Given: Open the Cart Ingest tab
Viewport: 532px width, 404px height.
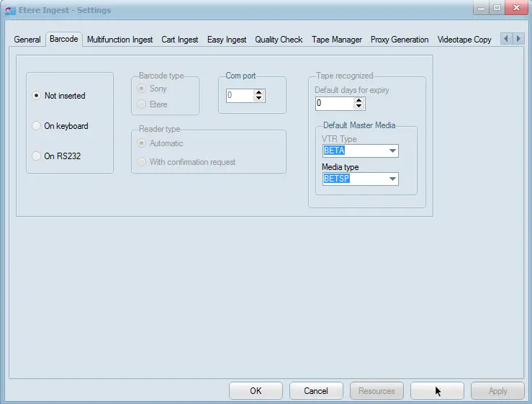Looking at the screenshot, I should [x=180, y=40].
